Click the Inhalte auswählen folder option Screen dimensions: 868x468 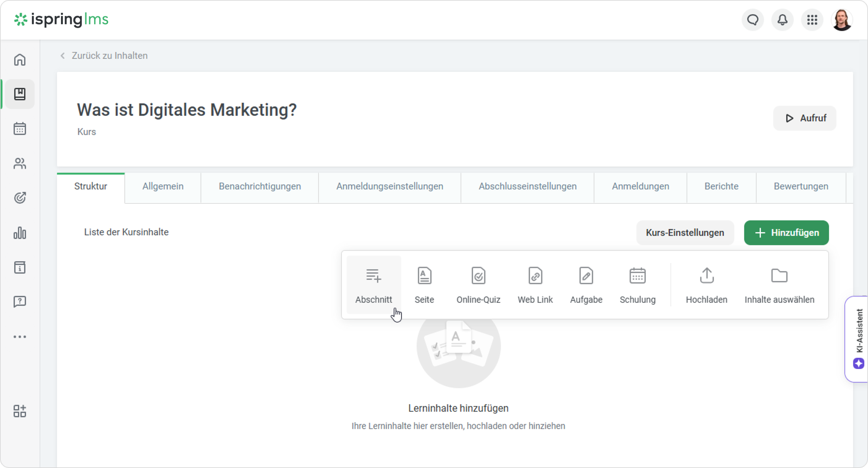coord(779,285)
